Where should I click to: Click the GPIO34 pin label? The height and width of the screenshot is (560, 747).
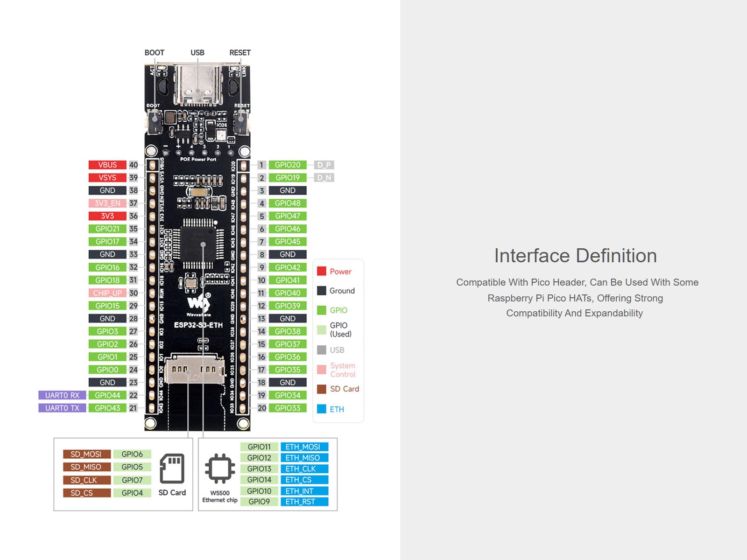tap(288, 395)
